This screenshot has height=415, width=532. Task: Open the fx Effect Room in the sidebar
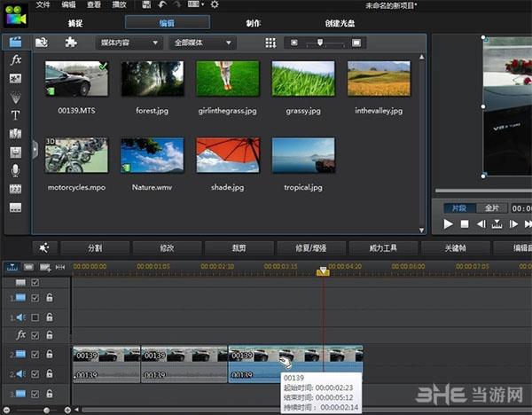click(16, 60)
